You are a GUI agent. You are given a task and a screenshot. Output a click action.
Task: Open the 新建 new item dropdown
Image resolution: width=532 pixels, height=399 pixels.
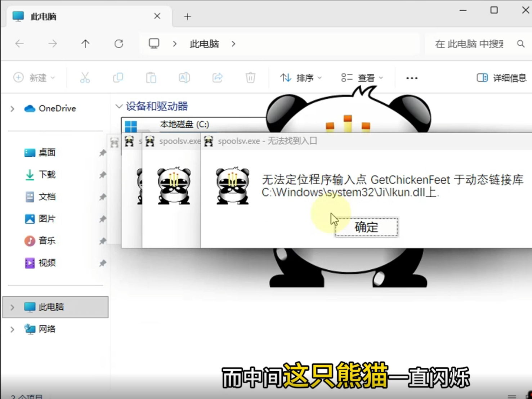(x=35, y=77)
